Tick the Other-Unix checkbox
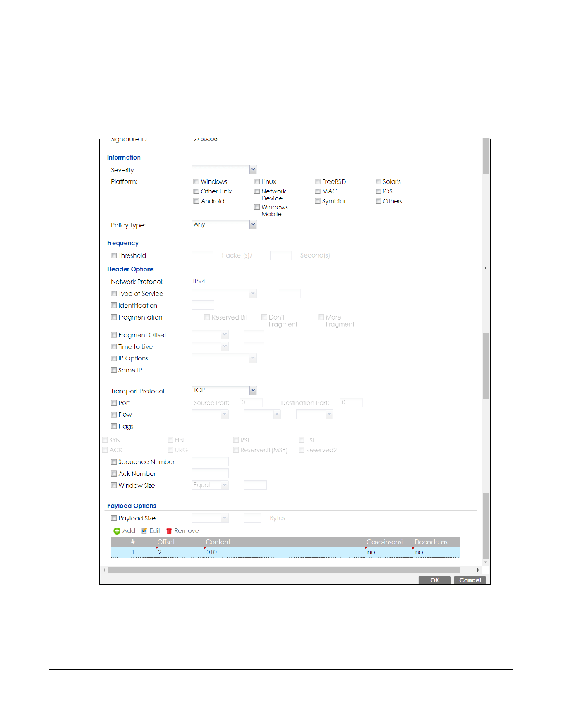Viewport: 563px width, 728px height. click(196, 191)
